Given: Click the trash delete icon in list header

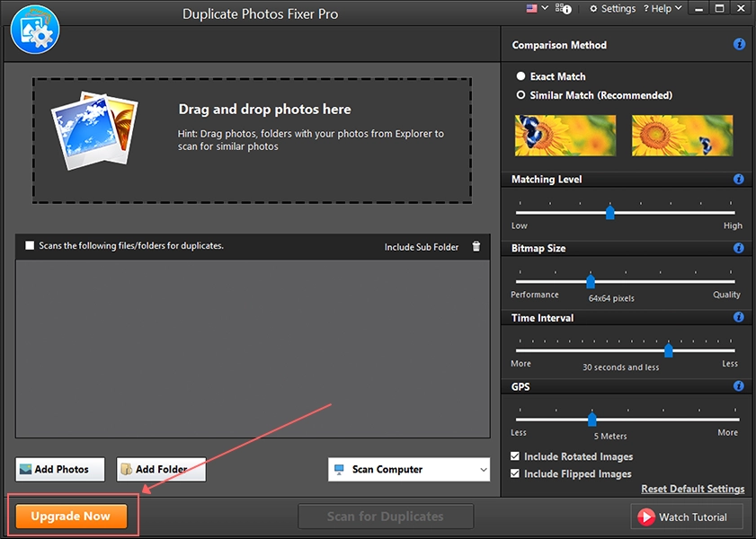Looking at the screenshot, I should click(x=476, y=247).
